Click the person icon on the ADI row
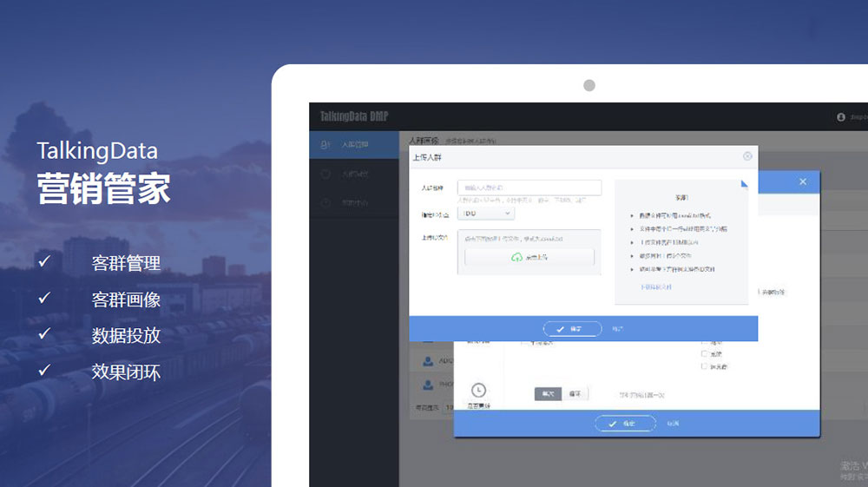 [428, 361]
